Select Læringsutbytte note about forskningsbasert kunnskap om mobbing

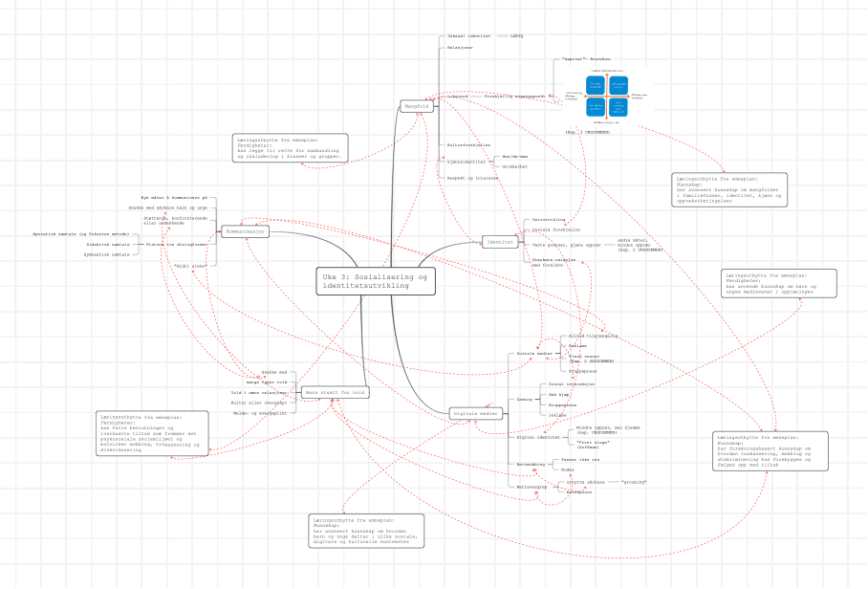[770, 451]
